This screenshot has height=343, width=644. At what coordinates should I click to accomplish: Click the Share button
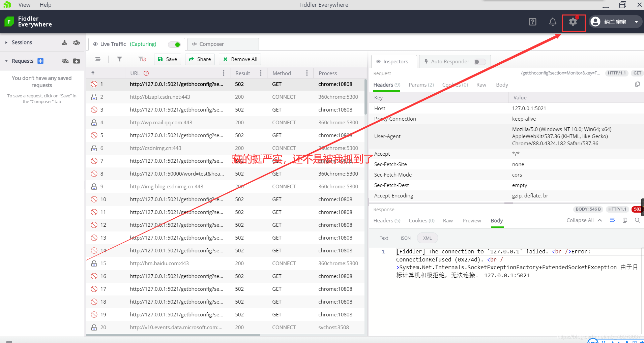coord(200,59)
